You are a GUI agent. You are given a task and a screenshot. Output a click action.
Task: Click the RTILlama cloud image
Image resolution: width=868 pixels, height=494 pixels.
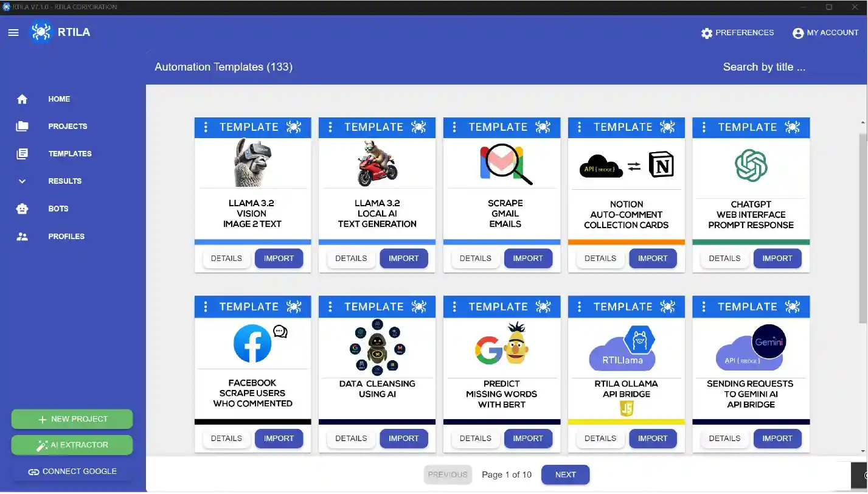point(623,348)
